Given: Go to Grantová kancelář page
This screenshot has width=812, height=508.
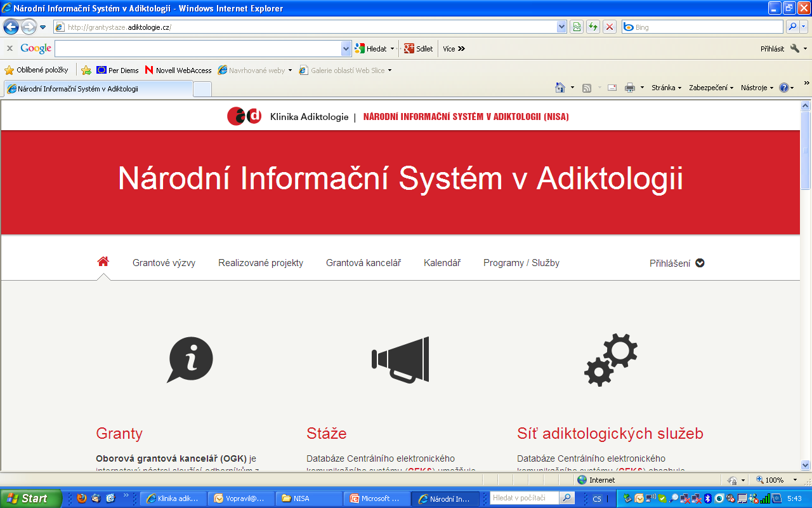Looking at the screenshot, I should (363, 263).
